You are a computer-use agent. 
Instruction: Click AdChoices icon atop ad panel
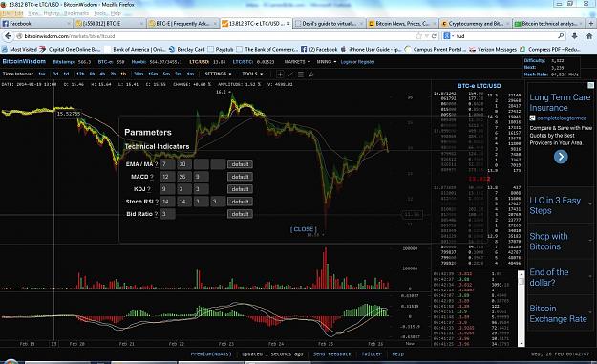[x=590, y=85]
